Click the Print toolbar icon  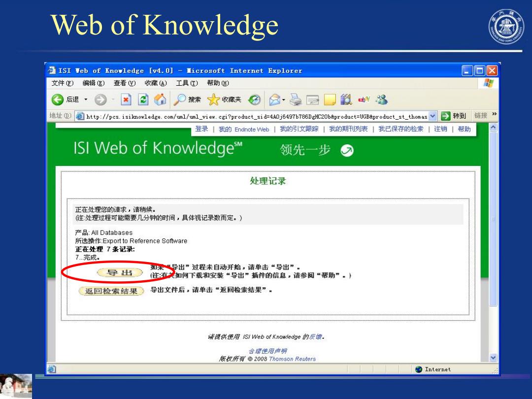pyautogui.click(x=296, y=100)
